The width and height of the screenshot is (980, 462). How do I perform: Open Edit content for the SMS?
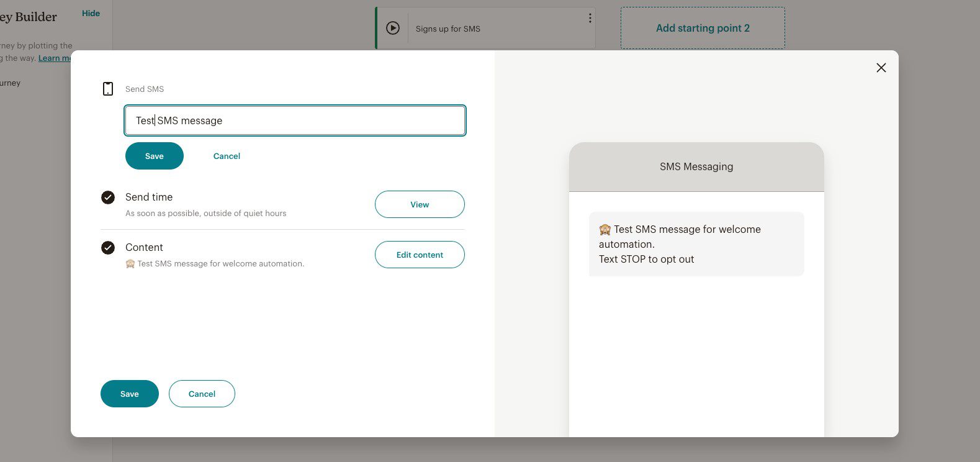tap(420, 255)
